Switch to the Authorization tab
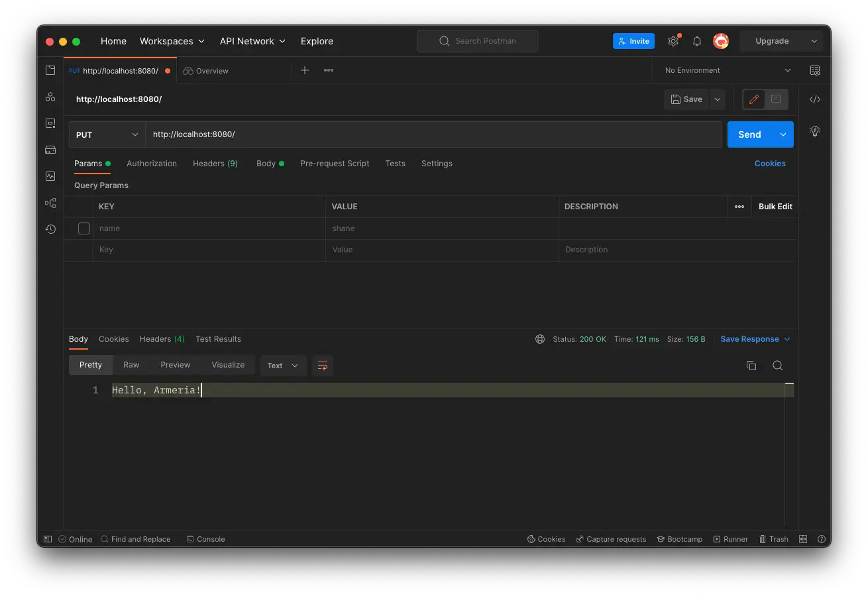Screen dimensions: 868x596 [152, 164]
